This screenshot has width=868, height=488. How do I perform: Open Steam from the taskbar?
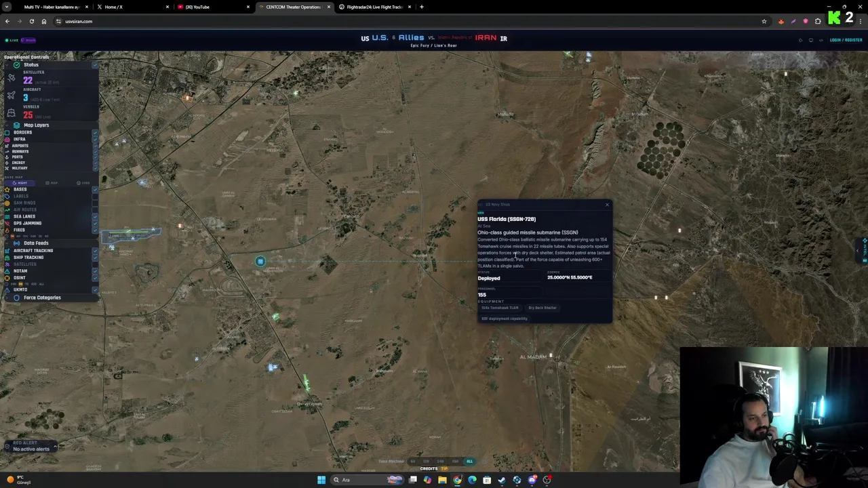pyautogui.click(x=502, y=480)
